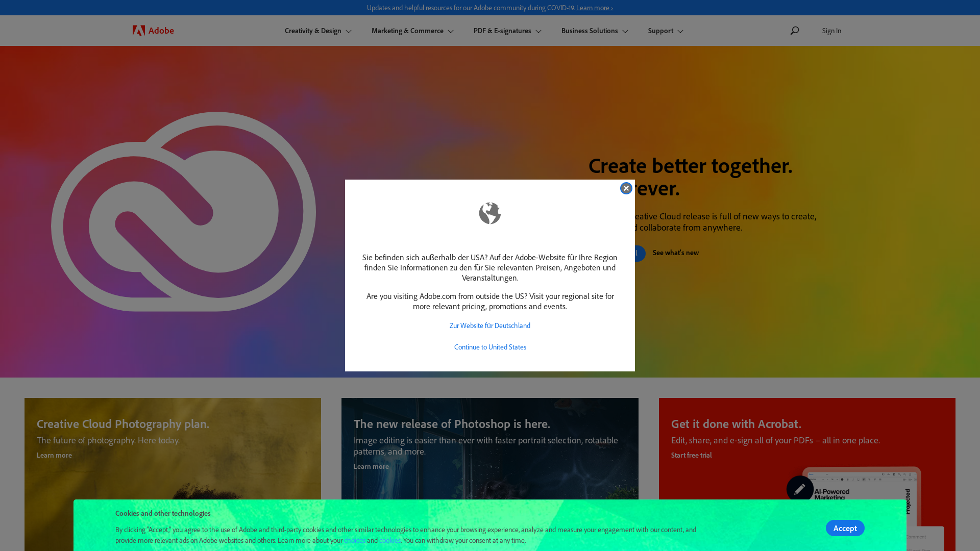
Task: Click Get it done with Acrobat heading
Action: 736,423
